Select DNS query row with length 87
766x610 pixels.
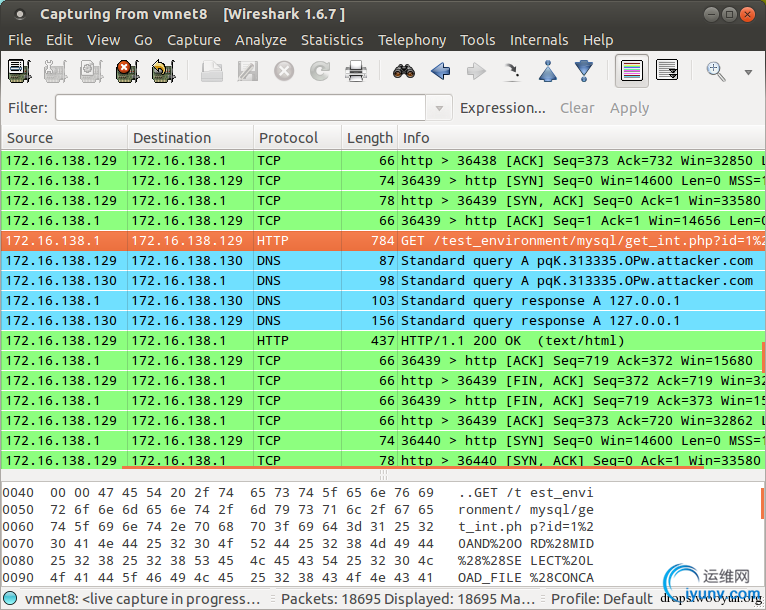pos(383,261)
